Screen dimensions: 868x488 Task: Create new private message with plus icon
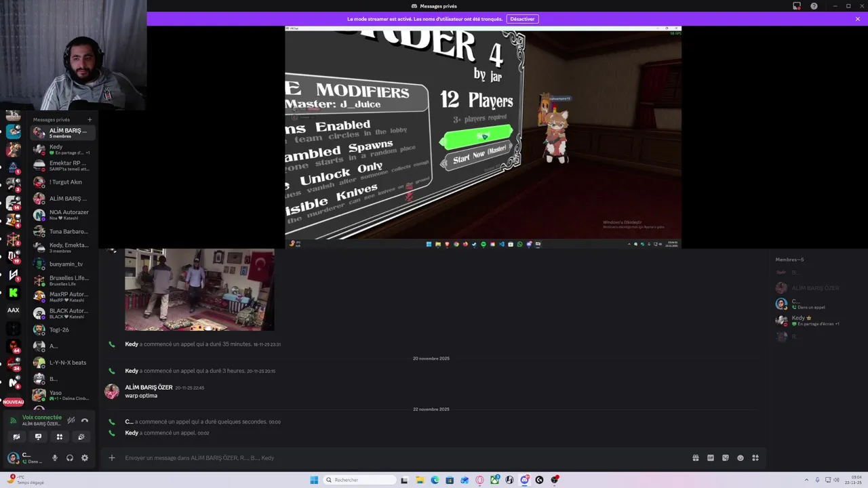(90, 120)
